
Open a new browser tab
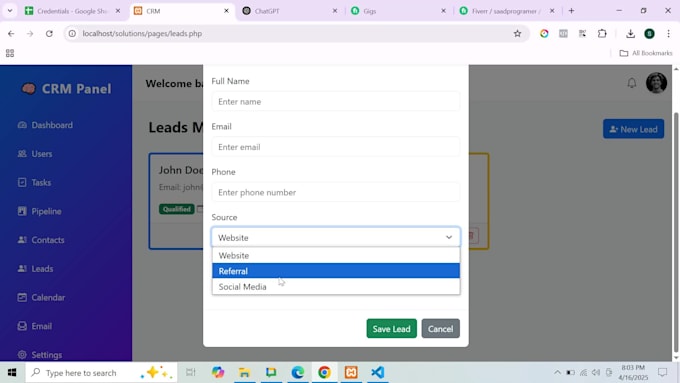coord(571,11)
